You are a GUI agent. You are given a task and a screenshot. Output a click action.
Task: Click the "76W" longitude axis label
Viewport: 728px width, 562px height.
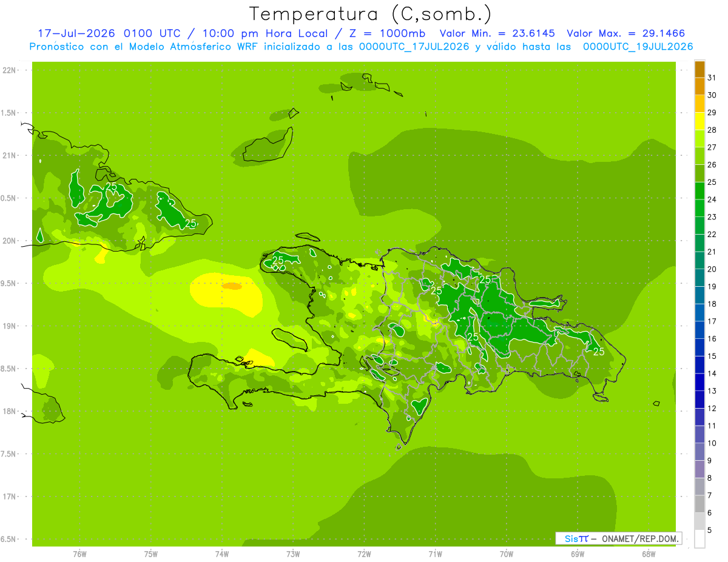(79, 554)
